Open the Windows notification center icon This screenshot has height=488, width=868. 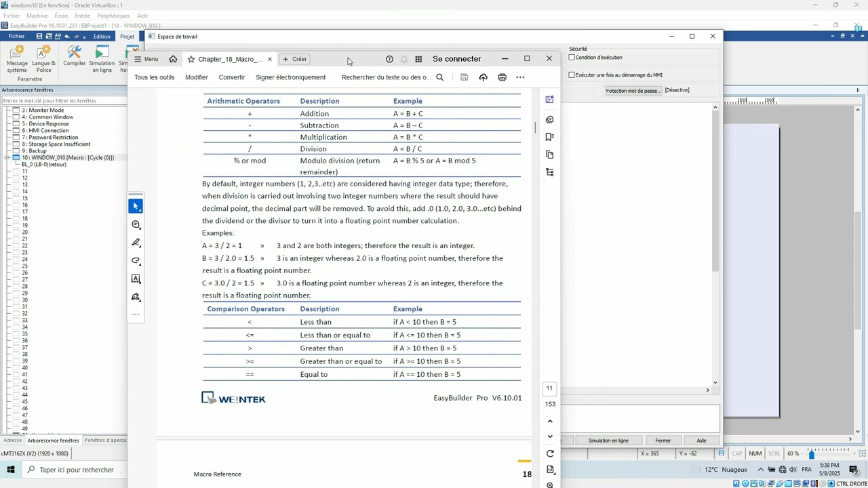pyautogui.click(x=854, y=470)
